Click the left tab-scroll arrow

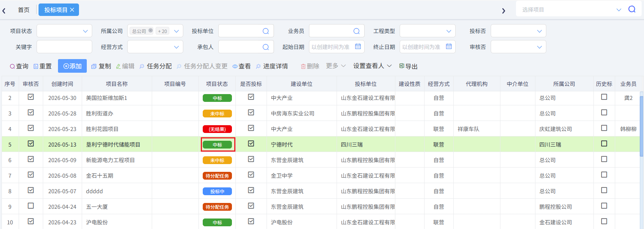4,10
